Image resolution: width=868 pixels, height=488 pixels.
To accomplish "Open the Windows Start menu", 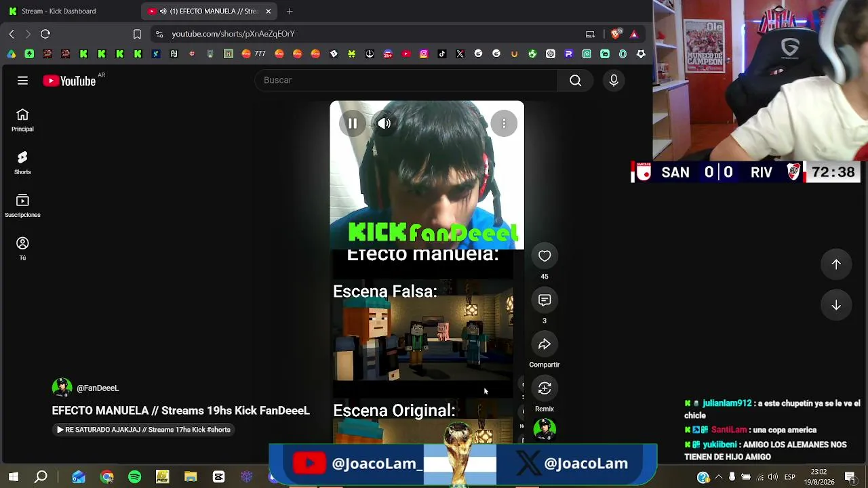I will tap(14, 477).
